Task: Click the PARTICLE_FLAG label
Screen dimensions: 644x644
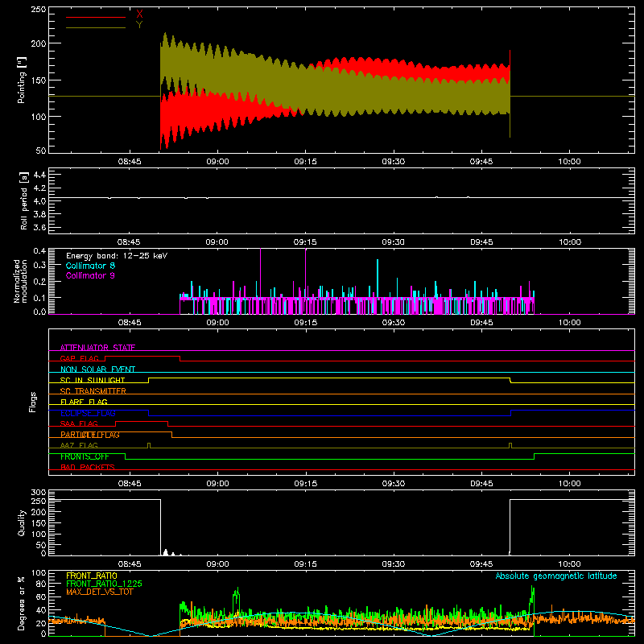Action: (x=90, y=435)
